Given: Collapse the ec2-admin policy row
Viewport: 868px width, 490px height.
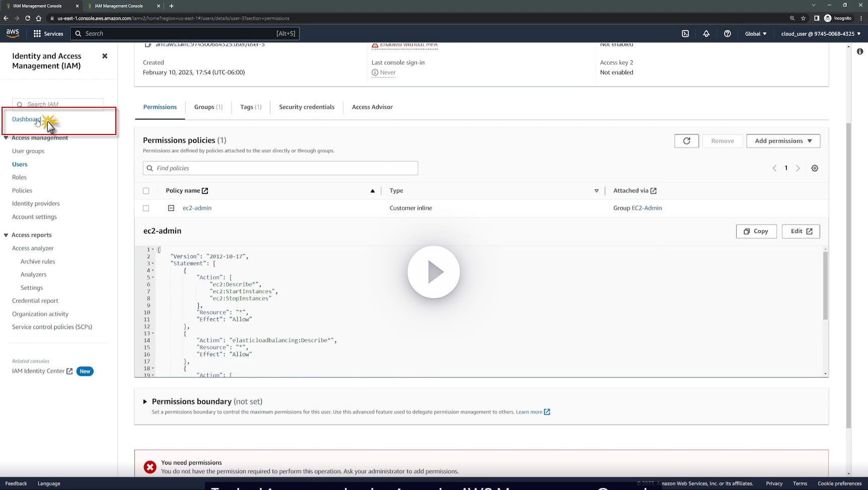Looking at the screenshot, I should pos(171,208).
